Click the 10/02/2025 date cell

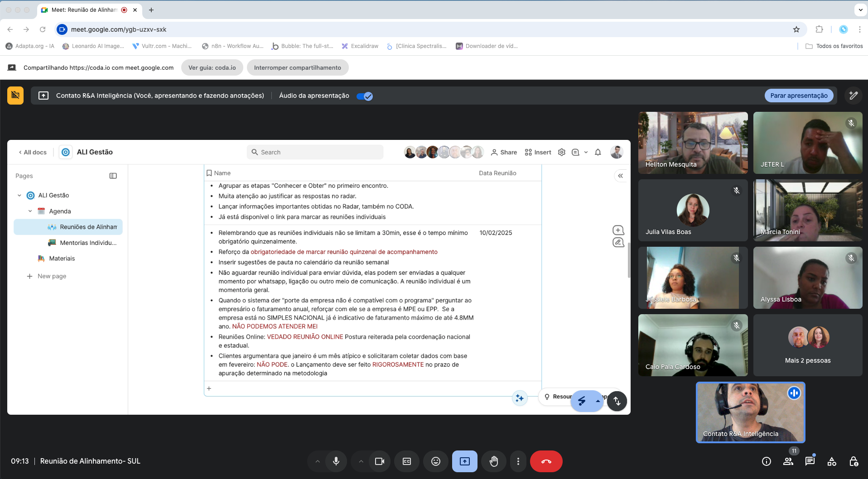496,233
